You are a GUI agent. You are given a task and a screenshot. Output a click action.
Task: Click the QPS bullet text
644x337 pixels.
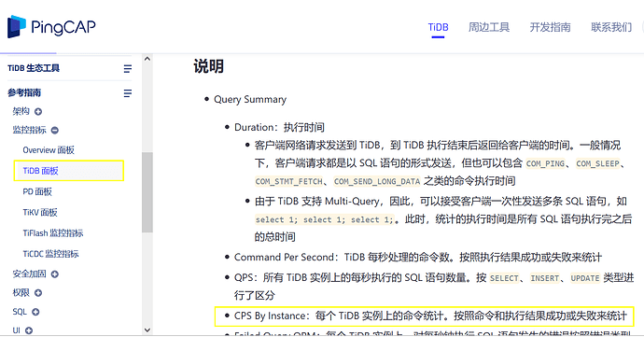pos(434,286)
